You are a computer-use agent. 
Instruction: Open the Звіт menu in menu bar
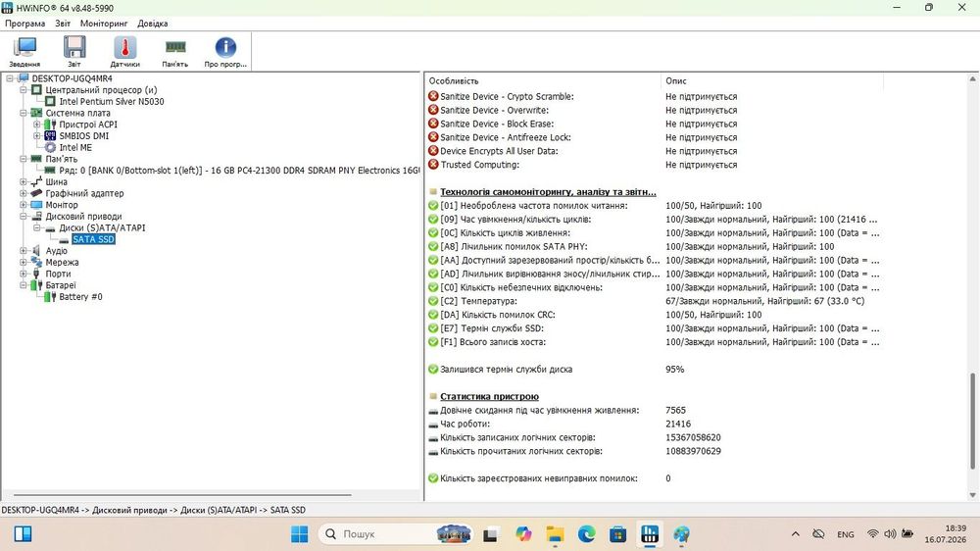point(63,24)
